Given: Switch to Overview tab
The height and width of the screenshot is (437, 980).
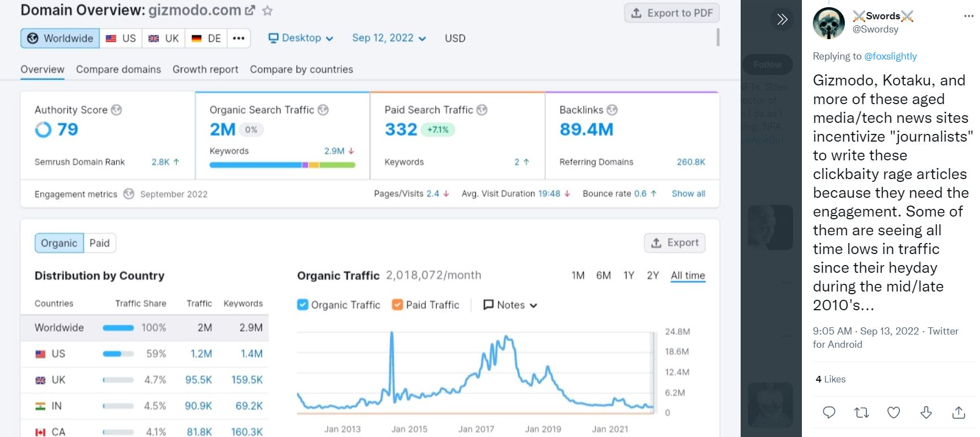Looking at the screenshot, I should pyautogui.click(x=42, y=69).
